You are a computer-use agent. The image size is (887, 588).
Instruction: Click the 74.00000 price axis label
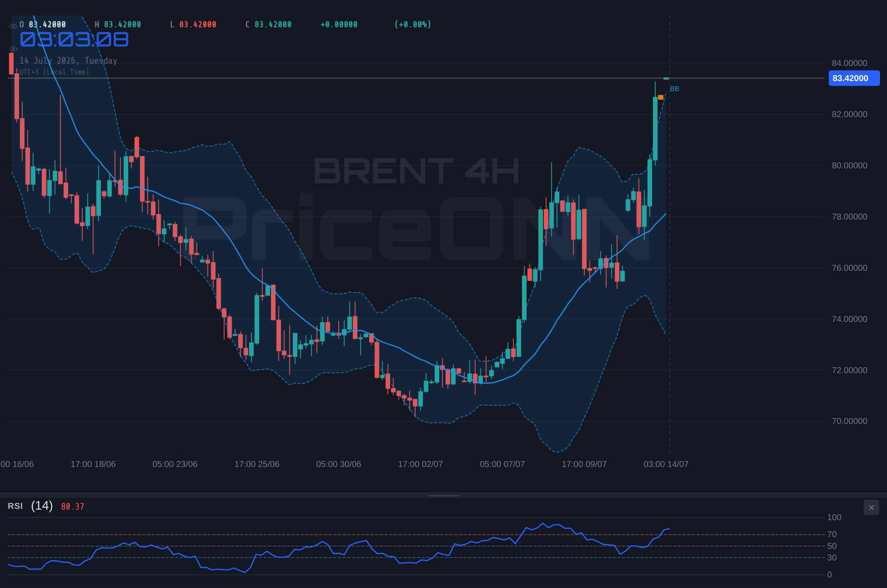849,319
